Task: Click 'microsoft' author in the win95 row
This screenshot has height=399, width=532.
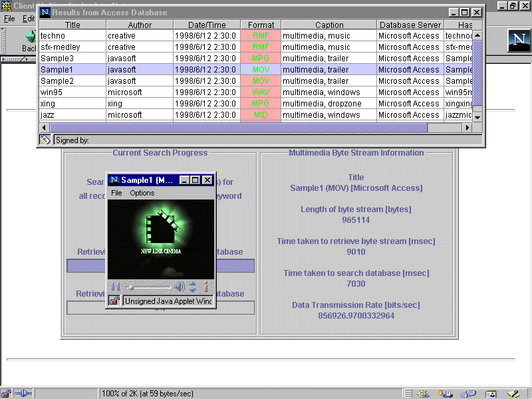Action: [x=140, y=92]
